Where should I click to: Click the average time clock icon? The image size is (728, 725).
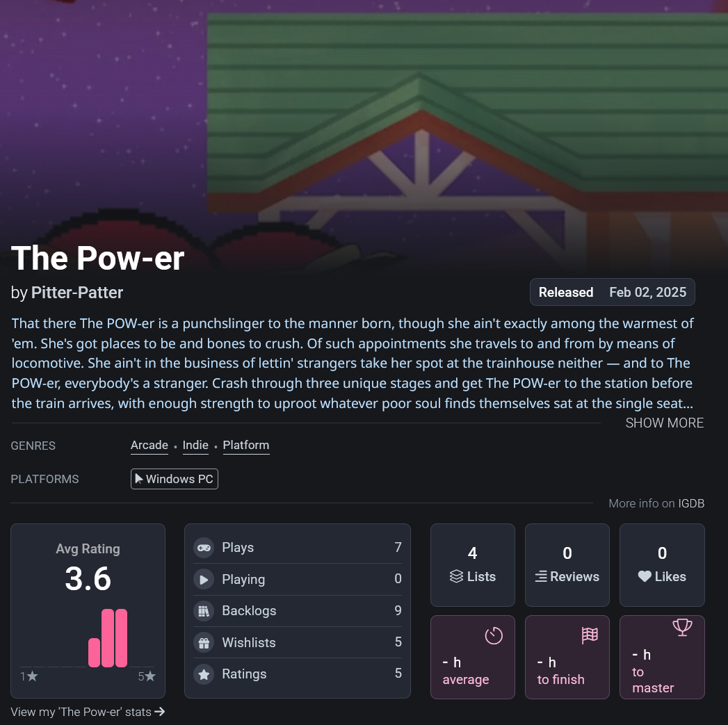(494, 635)
